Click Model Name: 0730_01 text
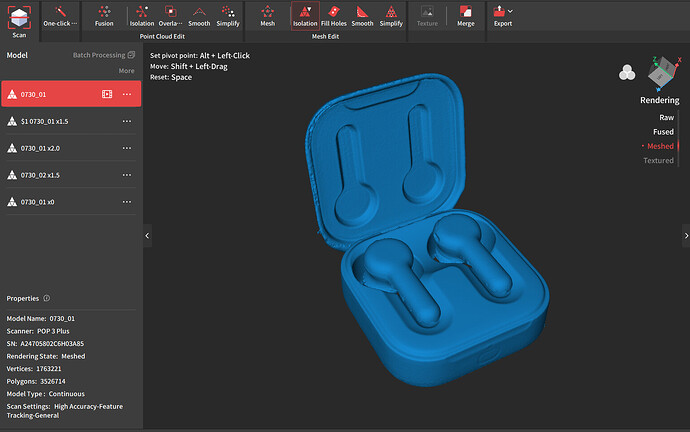The height and width of the screenshot is (432, 690). click(x=40, y=319)
